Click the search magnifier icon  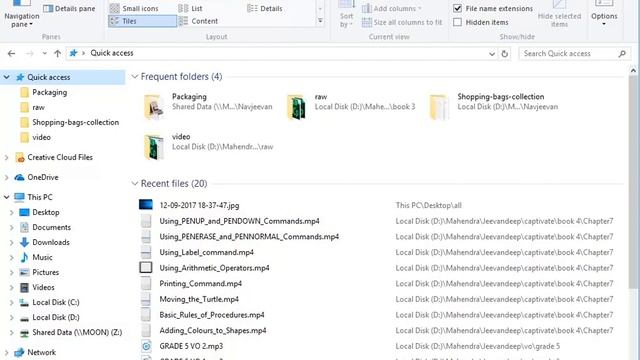point(622,53)
